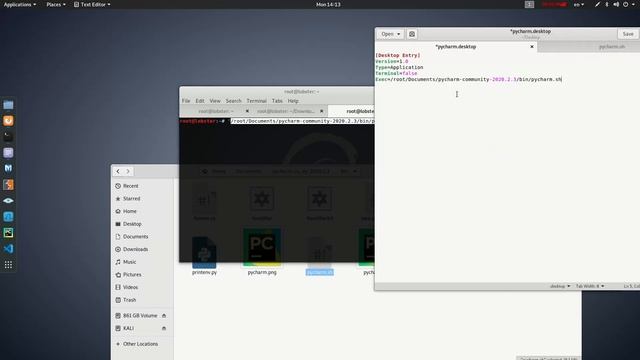The image size is (640, 360).
Task: Open the Terminal menu in terminal window
Action: click(256, 101)
